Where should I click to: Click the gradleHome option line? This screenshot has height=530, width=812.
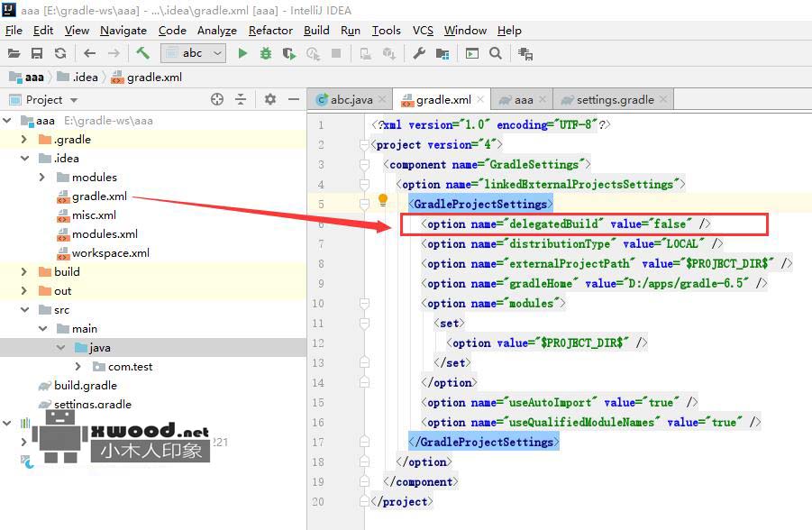click(594, 283)
